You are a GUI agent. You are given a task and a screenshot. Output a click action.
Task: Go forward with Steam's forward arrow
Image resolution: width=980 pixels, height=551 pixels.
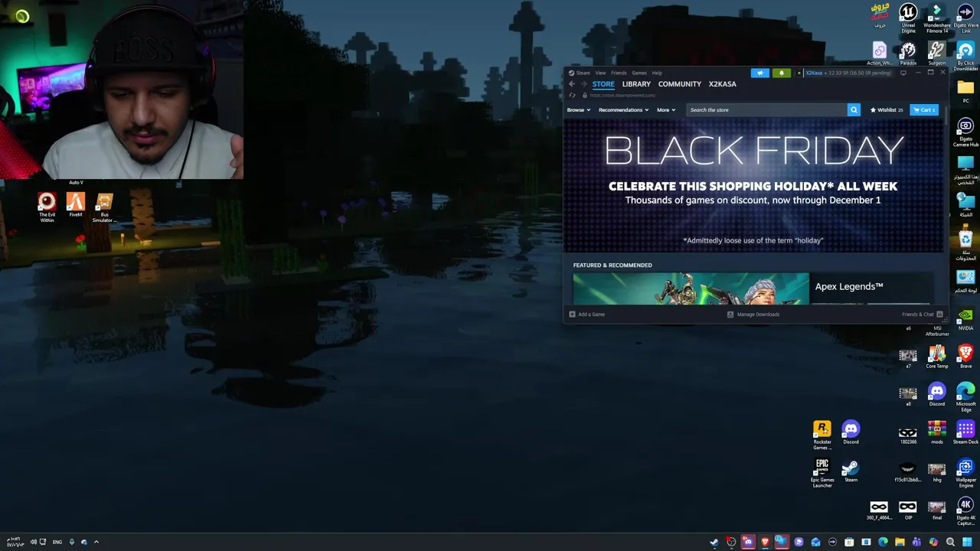pos(583,84)
